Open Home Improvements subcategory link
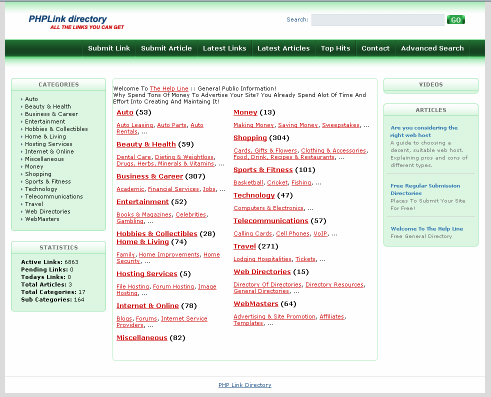The image size is (491, 397). coord(169,255)
